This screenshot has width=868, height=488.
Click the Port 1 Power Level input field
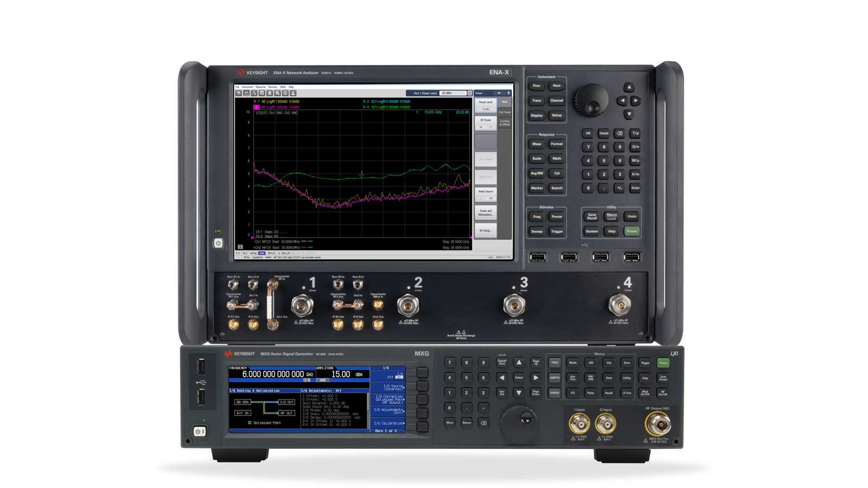pos(454,93)
